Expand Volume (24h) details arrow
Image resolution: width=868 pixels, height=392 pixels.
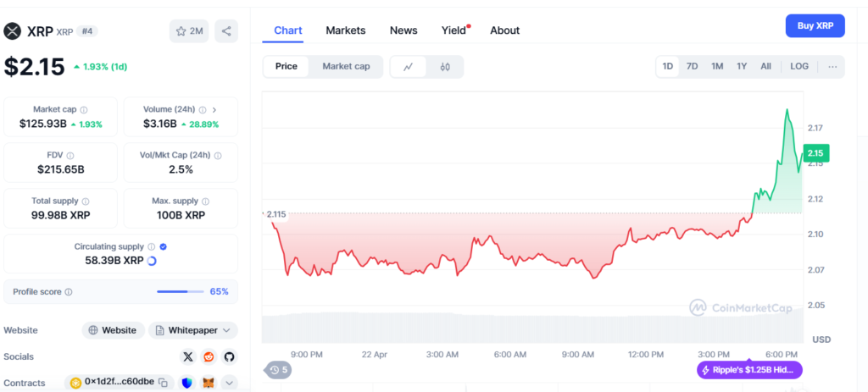[x=214, y=110]
